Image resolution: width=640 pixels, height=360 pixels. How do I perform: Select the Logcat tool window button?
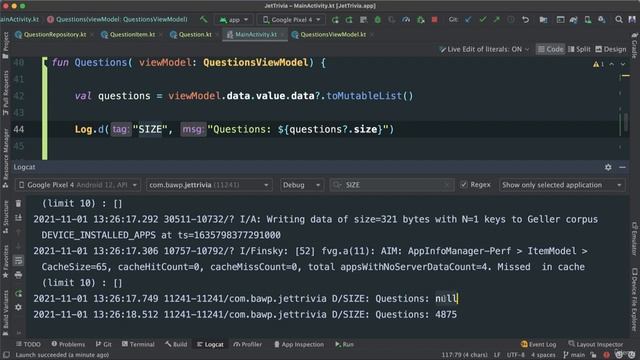click(x=210, y=344)
